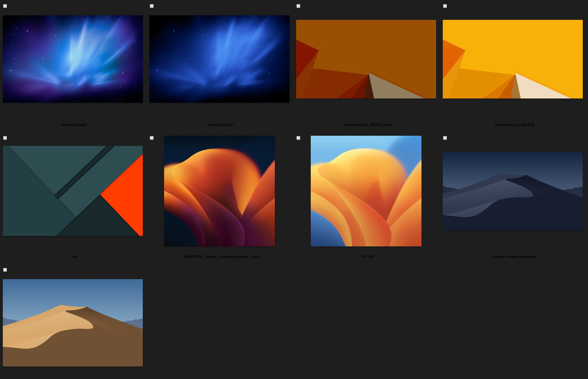588x379 pixels.
Task: Select checkbox for bright yellow wallpaper2you_495619
Action: pos(445,6)
